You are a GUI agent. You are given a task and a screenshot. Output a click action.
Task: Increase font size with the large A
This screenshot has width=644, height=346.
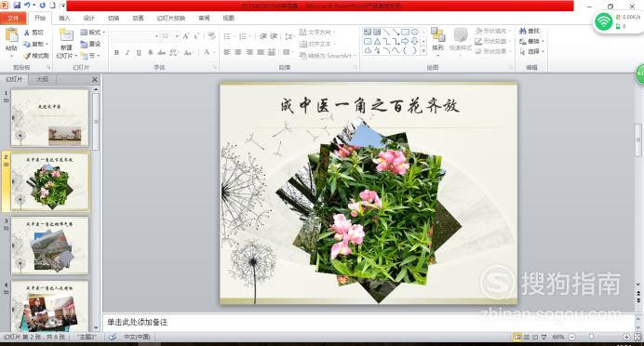(186, 36)
